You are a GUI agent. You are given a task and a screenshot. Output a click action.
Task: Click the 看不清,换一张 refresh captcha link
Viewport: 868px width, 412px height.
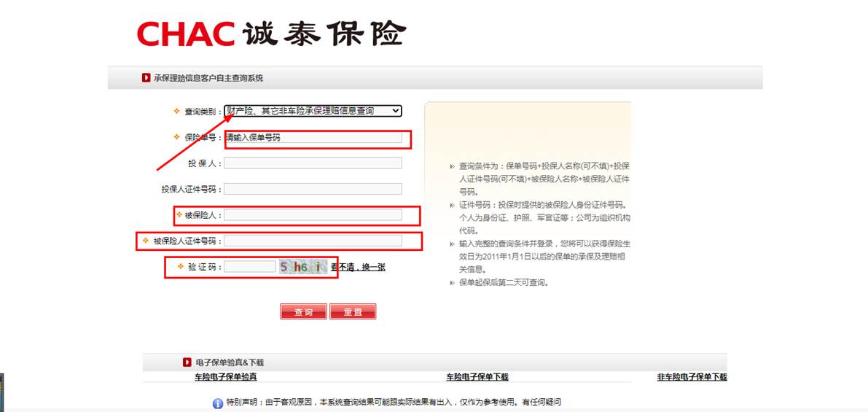click(358, 267)
